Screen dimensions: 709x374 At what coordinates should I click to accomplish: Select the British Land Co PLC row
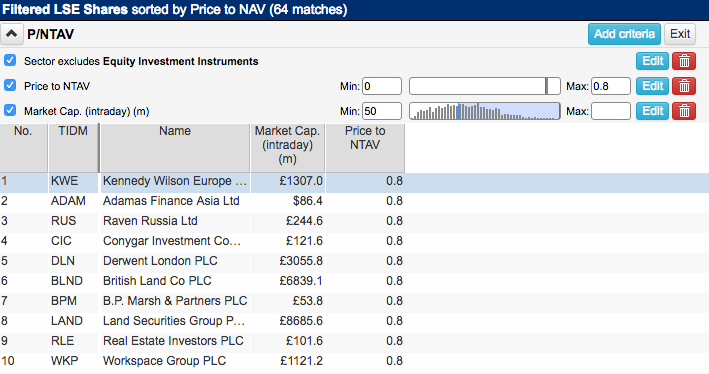[354, 281]
